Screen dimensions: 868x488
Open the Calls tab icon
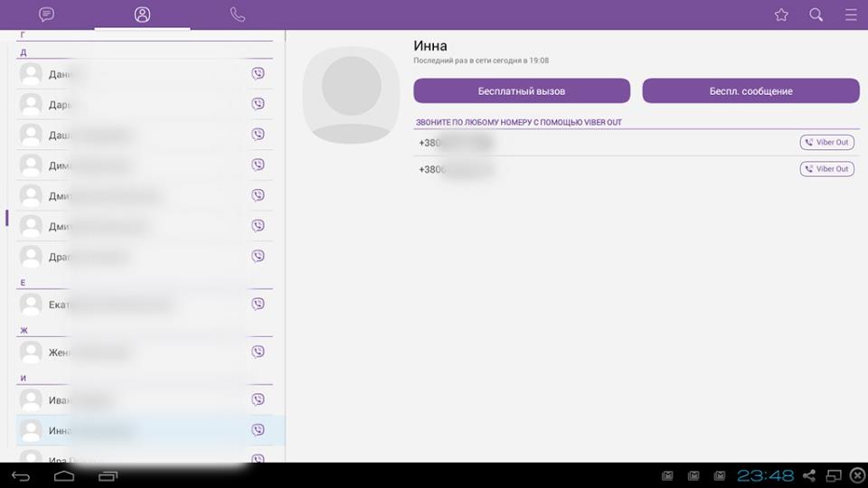coord(238,14)
